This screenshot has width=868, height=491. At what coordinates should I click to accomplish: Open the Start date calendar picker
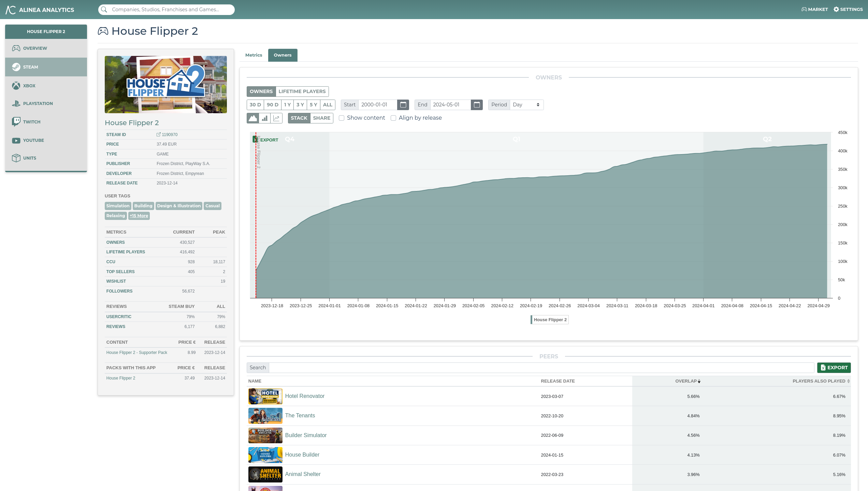click(403, 105)
